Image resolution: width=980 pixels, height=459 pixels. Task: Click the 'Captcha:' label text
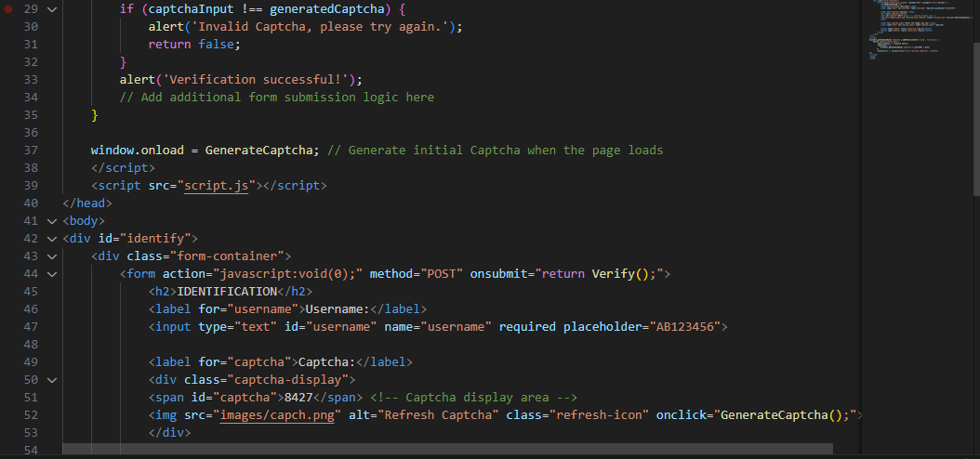[x=327, y=362]
